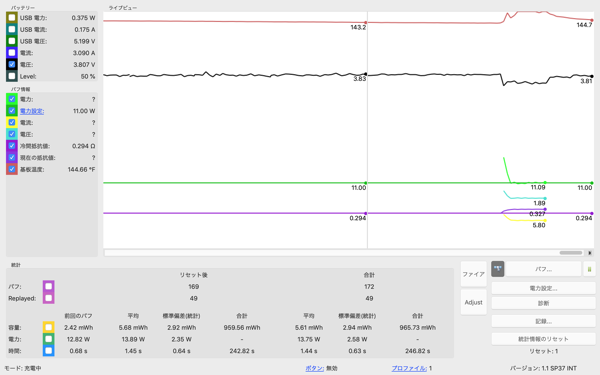This screenshot has height=375, width=600.
Task: Toggle the purple パフ statistics checkbox
Action: pyautogui.click(x=49, y=286)
